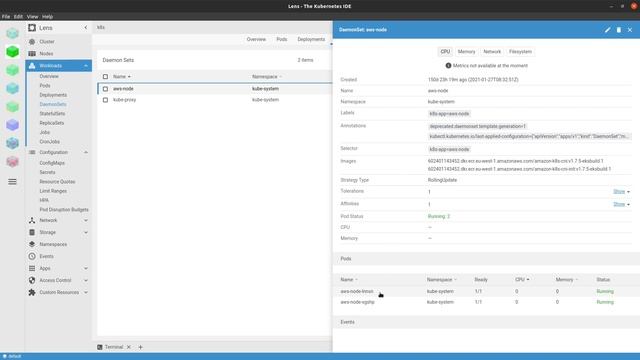Open the File menu
The image size is (640, 360).
click(6, 17)
